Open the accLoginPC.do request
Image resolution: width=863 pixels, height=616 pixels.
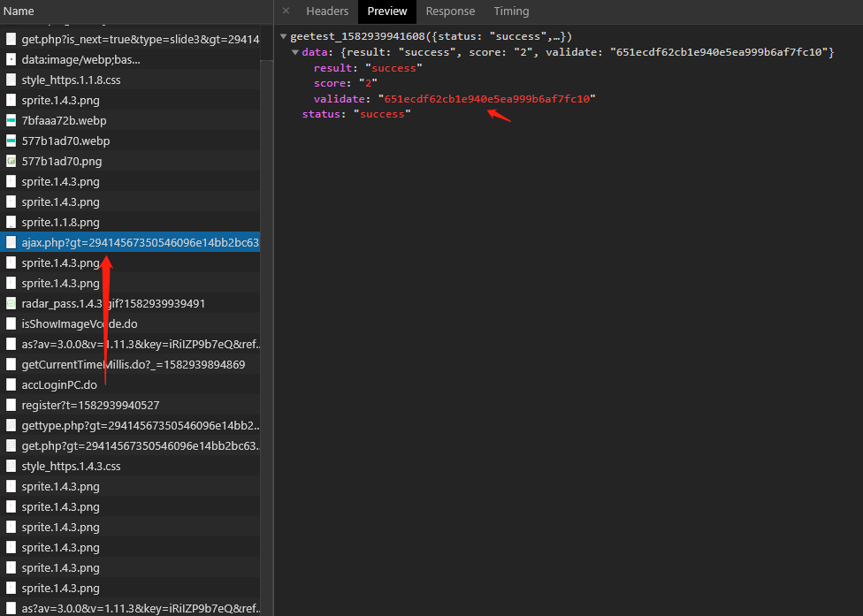click(x=130, y=385)
